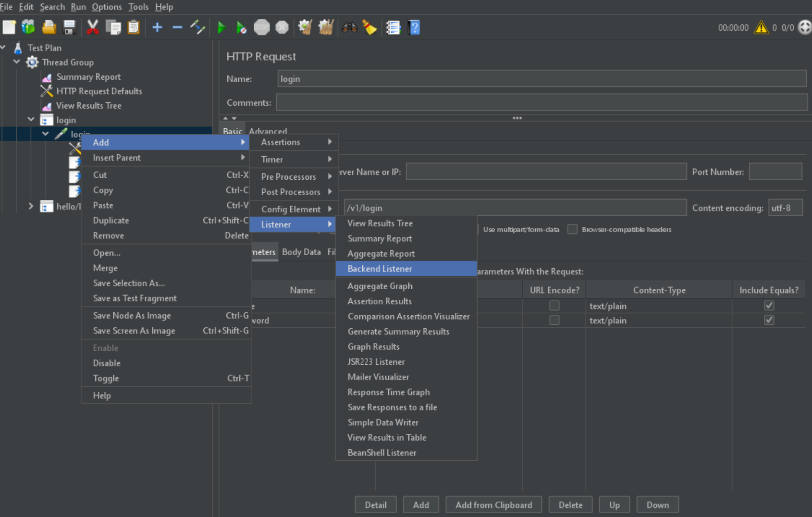Screen dimensions: 812x517
Task: Click the Add from Clipboard button
Action: point(494,505)
